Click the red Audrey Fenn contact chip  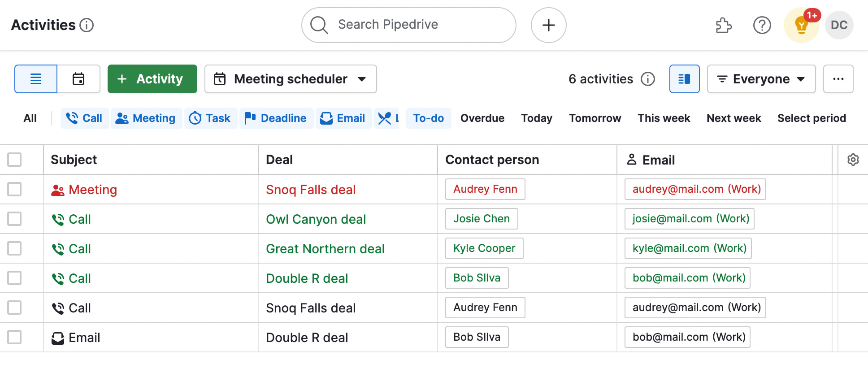tap(485, 189)
